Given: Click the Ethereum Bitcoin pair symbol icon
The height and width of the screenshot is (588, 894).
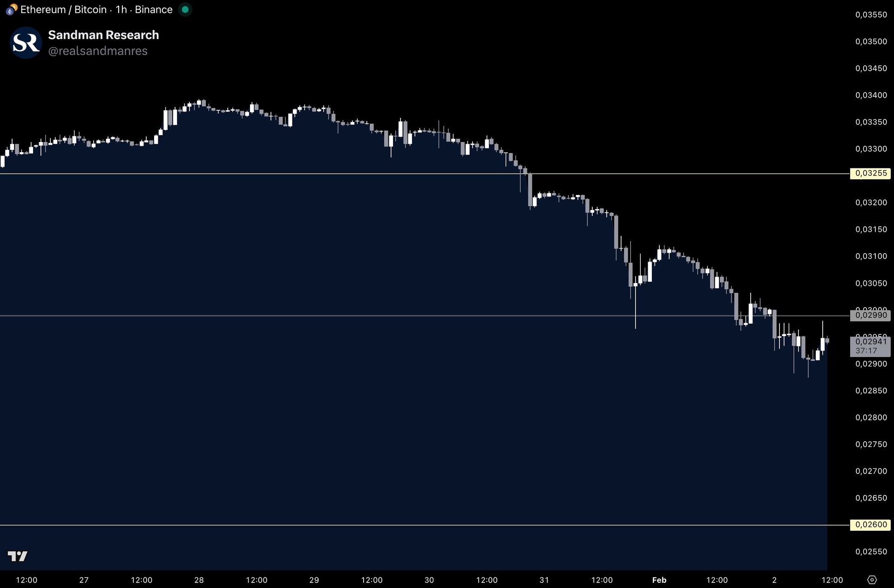Looking at the screenshot, I should tap(11, 9).
